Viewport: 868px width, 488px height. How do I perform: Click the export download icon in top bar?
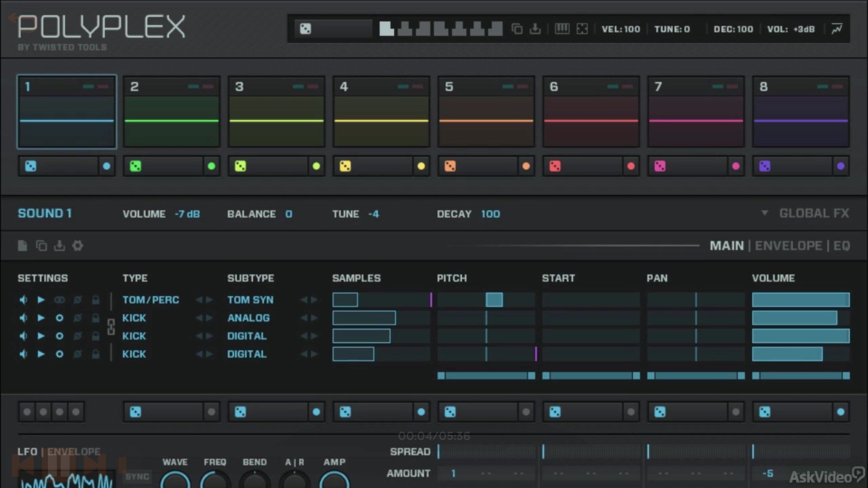pyautogui.click(x=535, y=29)
